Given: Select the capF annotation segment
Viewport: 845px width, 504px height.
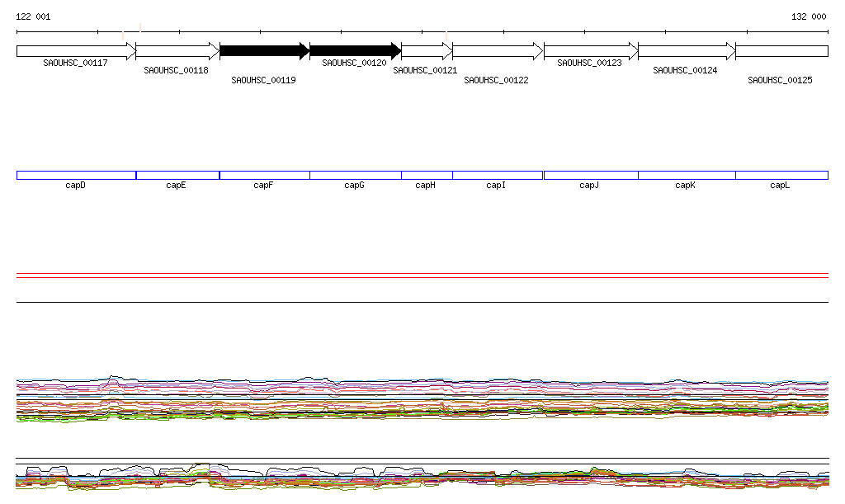Looking at the screenshot, I should coord(264,175).
